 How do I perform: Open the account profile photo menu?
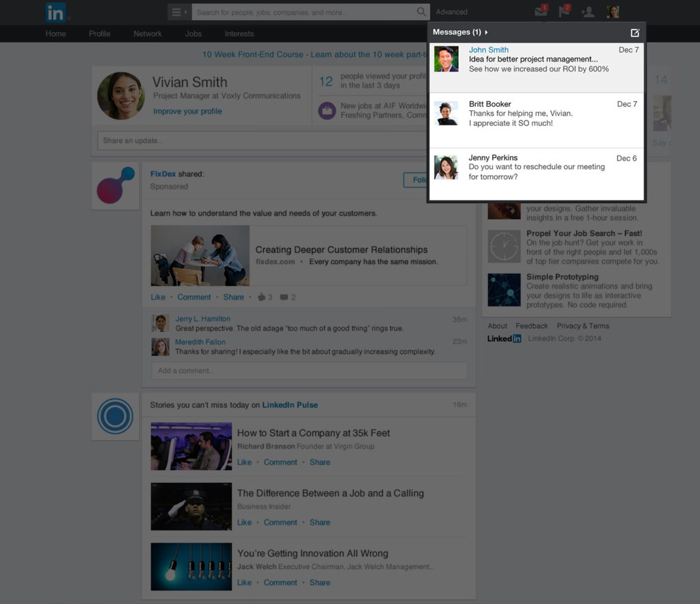pyautogui.click(x=613, y=12)
